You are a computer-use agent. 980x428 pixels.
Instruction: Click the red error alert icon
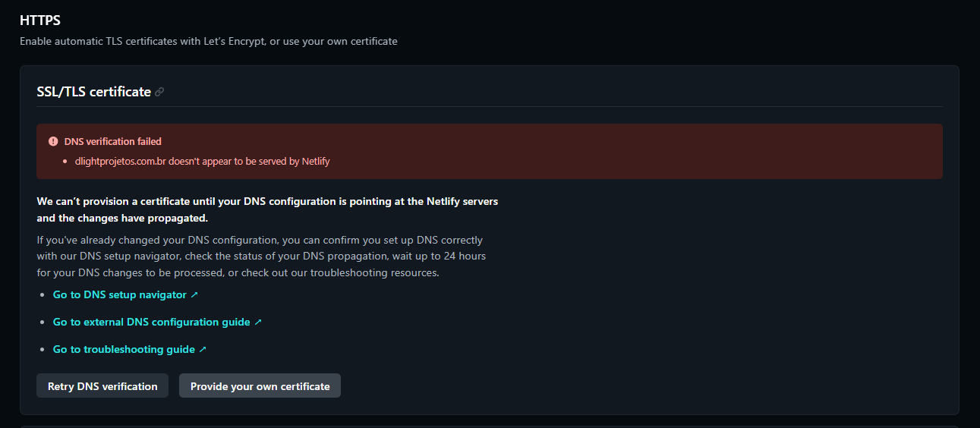point(53,141)
